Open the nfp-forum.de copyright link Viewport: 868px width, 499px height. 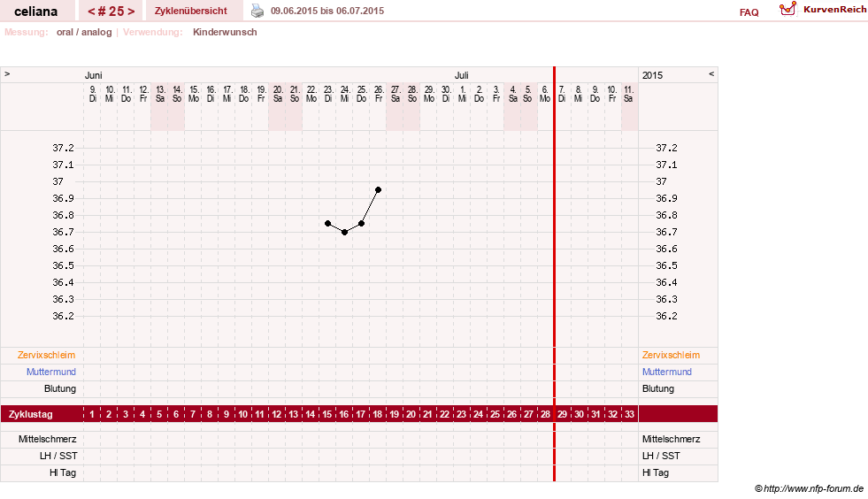pos(809,488)
